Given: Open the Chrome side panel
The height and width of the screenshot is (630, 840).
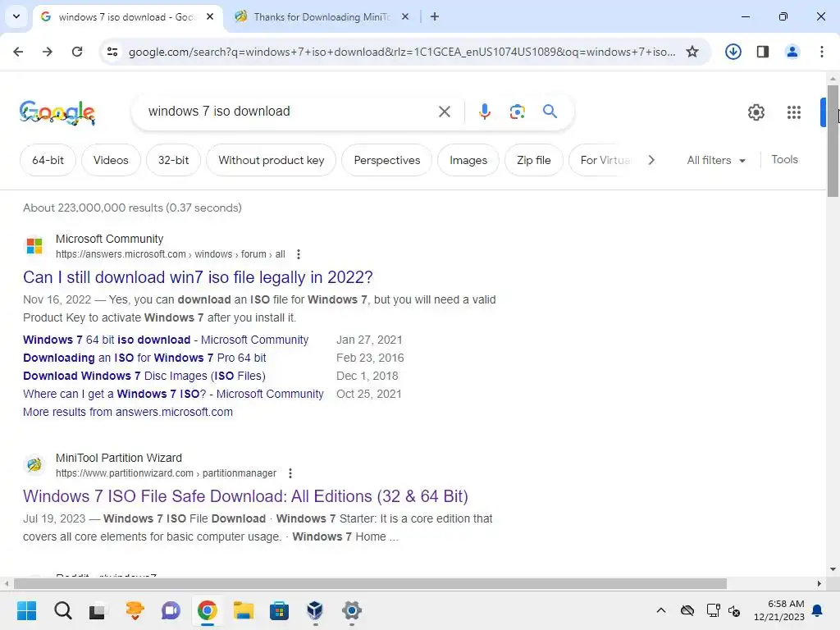Looking at the screenshot, I should tap(763, 52).
